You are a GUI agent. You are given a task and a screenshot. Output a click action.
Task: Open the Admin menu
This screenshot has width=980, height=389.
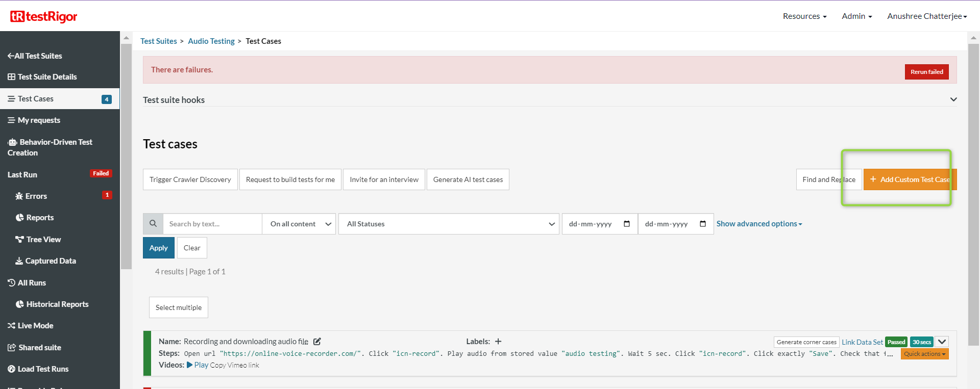coord(856,16)
